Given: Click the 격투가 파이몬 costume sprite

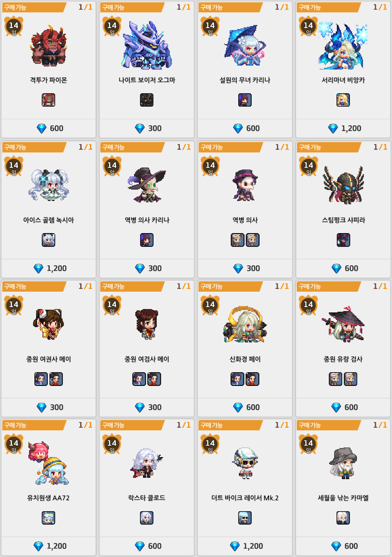Looking at the screenshot, I should click(x=48, y=46).
